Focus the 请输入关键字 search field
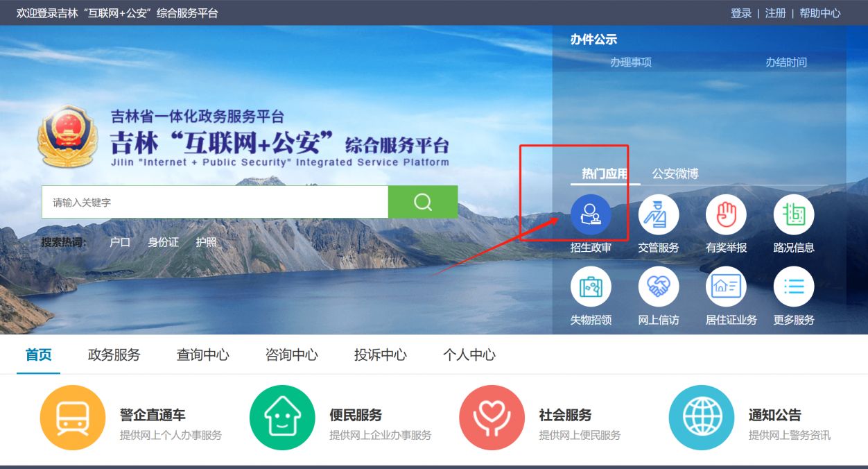This screenshot has height=469, width=868. coord(215,202)
